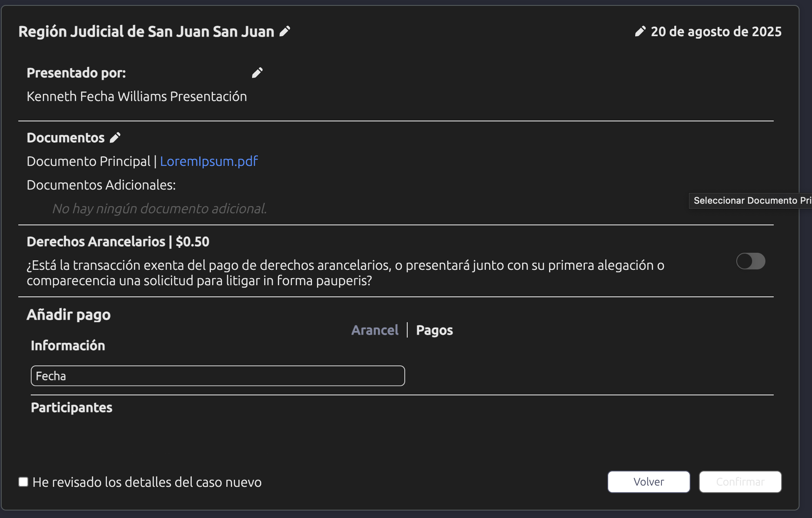The width and height of the screenshot is (812, 518).
Task: Click the No hay ningún documento adicional text
Action: click(x=159, y=208)
